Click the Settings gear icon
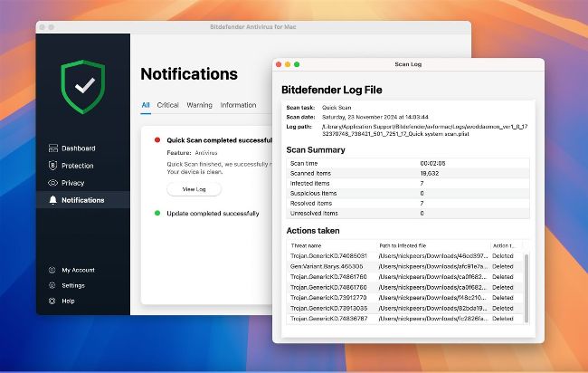The height and width of the screenshot is (373, 588). pyautogui.click(x=53, y=285)
